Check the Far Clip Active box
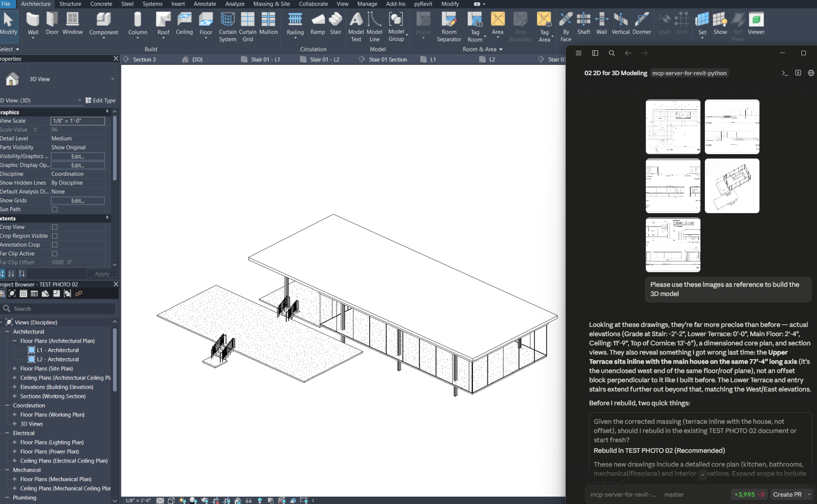 tap(55, 254)
